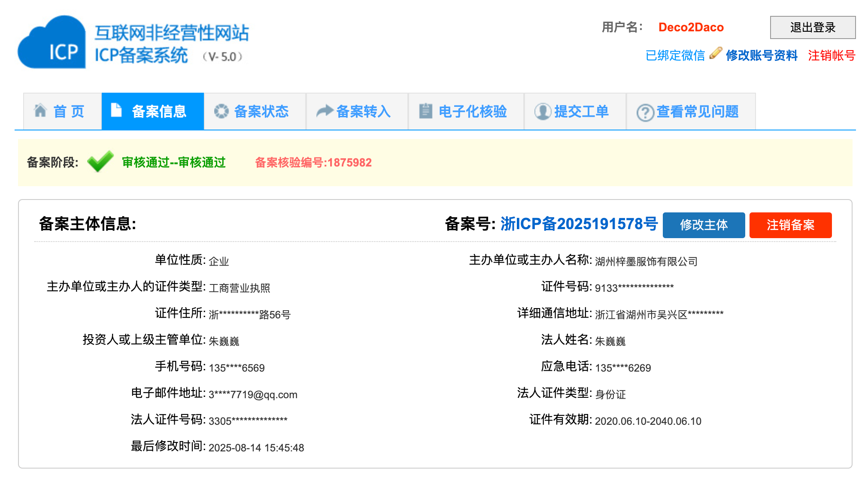The width and height of the screenshot is (868, 478).
Task: Click the arrow icon beside 备案转入
Action: coord(325,111)
